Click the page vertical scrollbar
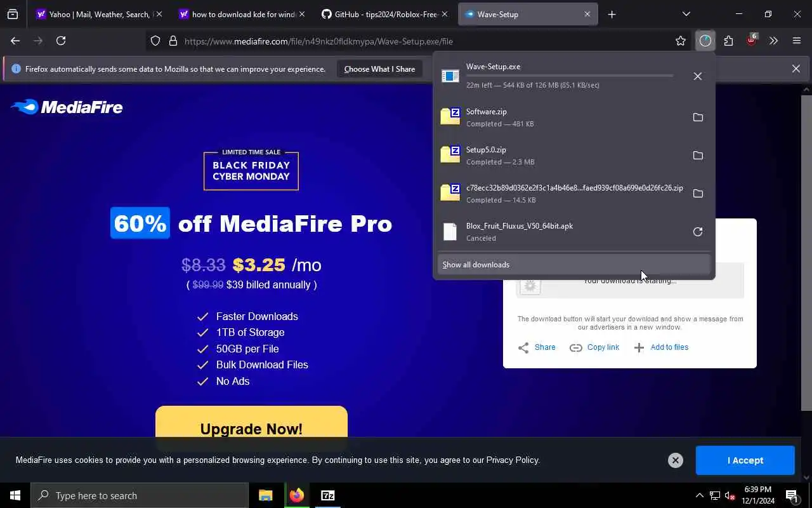 (x=806, y=254)
